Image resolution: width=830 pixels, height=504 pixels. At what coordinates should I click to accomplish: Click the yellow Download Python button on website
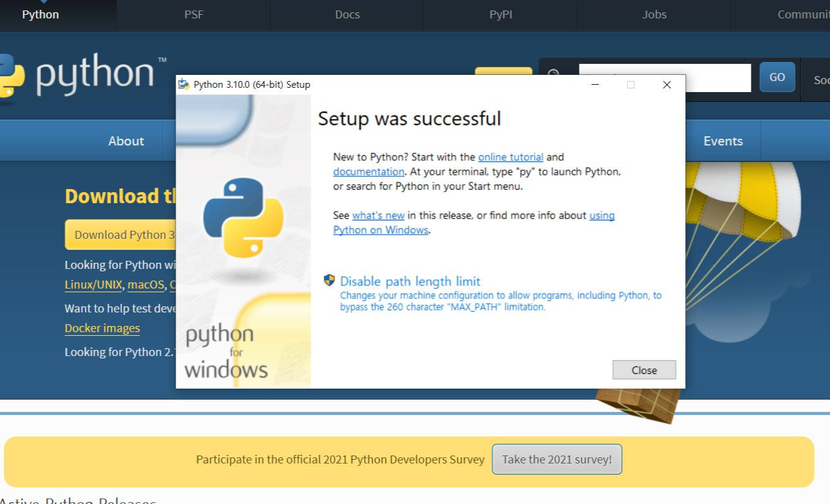click(x=120, y=235)
